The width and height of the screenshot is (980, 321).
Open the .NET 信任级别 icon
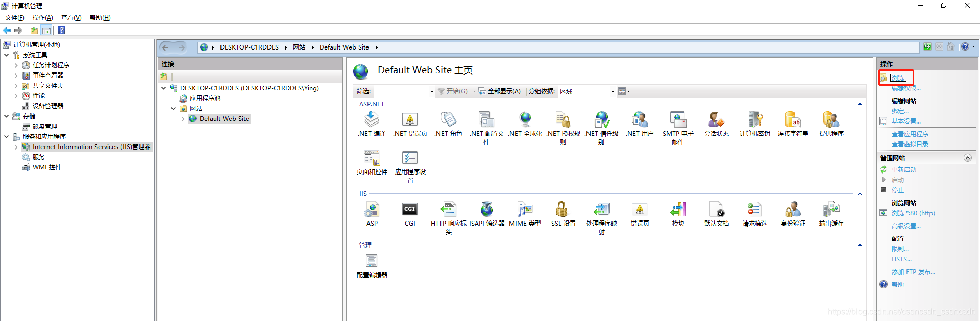[x=602, y=119]
